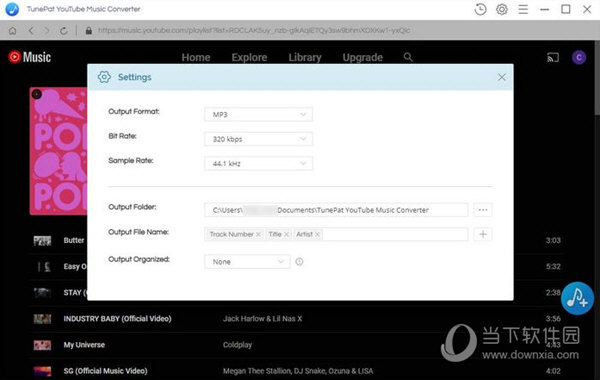Click the Track Number tag label
This screenshot has width=600, height=380.
coord(232,234)
